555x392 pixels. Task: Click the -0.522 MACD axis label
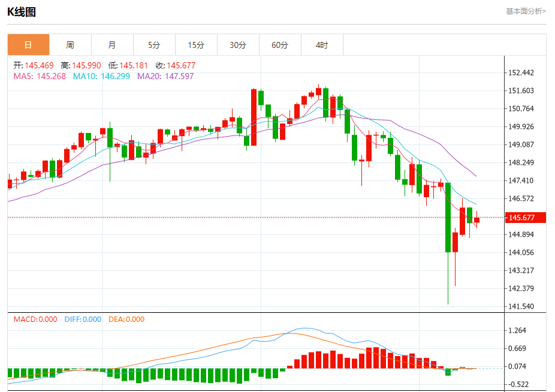click(x=517, y=384)
